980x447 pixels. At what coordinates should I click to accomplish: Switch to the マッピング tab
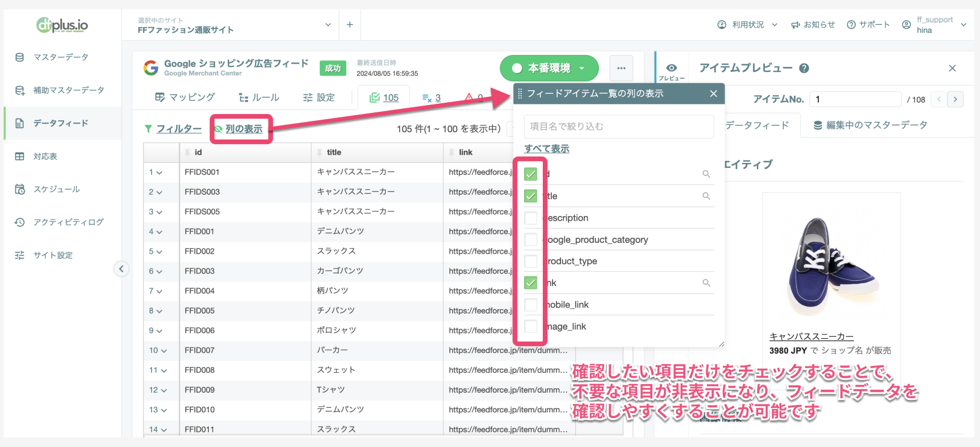[185, 98]
